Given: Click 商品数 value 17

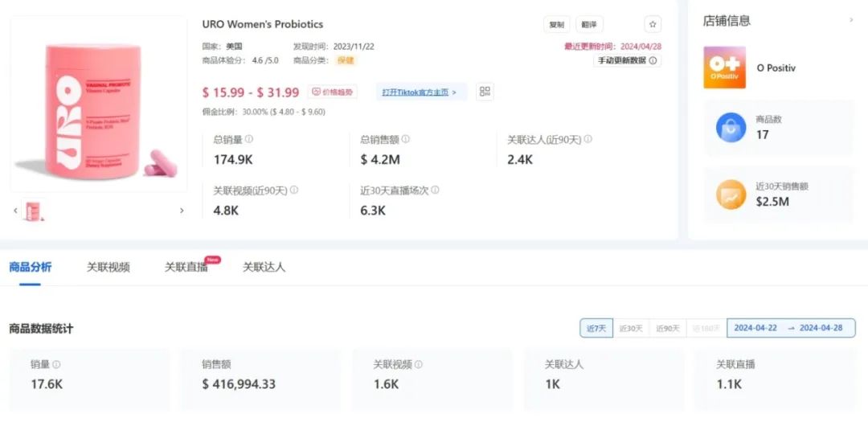Looking at the screenshot, I should [762, 134].
